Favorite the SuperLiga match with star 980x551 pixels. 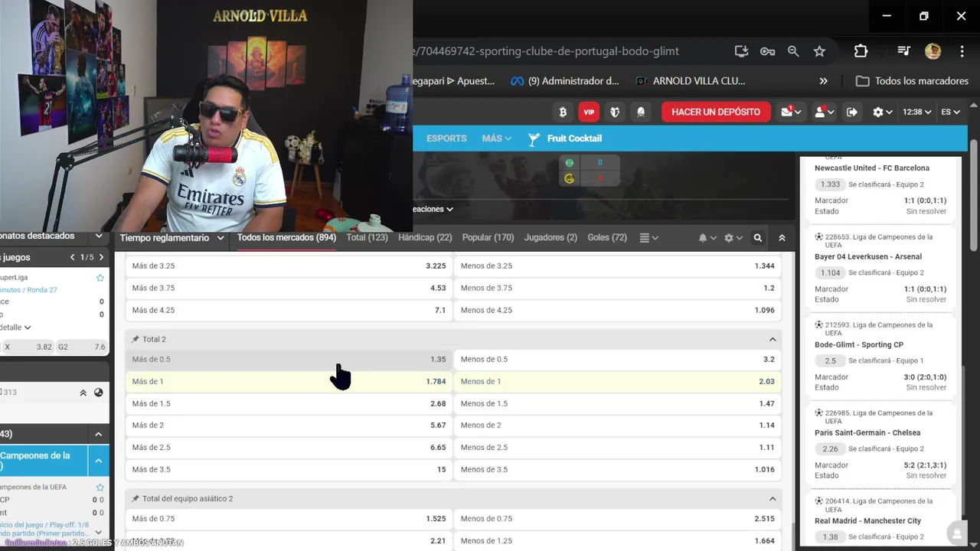click(x=100, y=277)
